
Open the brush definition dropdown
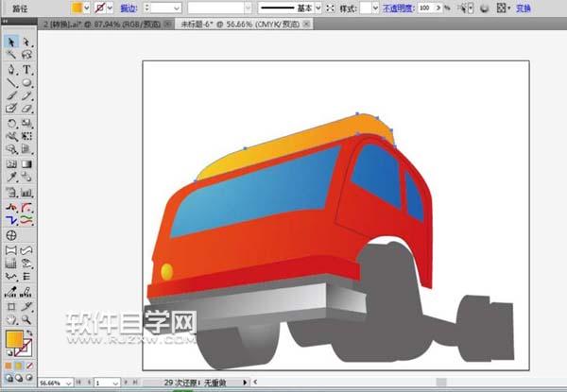coord(248,8)
